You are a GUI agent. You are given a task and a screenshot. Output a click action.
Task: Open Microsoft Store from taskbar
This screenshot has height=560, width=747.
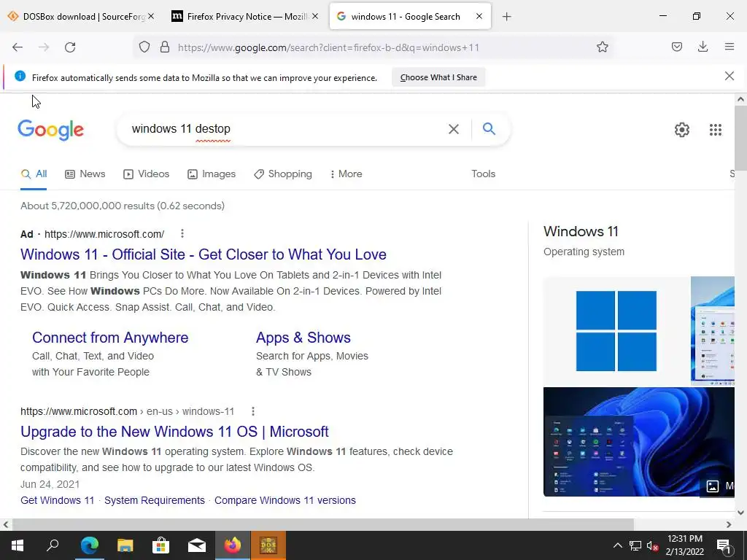pos(161,545)
